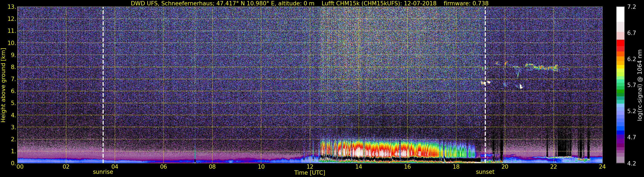Click the height axis tick '8.'
This screenshot has width=644, height=177.
coord(13,67)
